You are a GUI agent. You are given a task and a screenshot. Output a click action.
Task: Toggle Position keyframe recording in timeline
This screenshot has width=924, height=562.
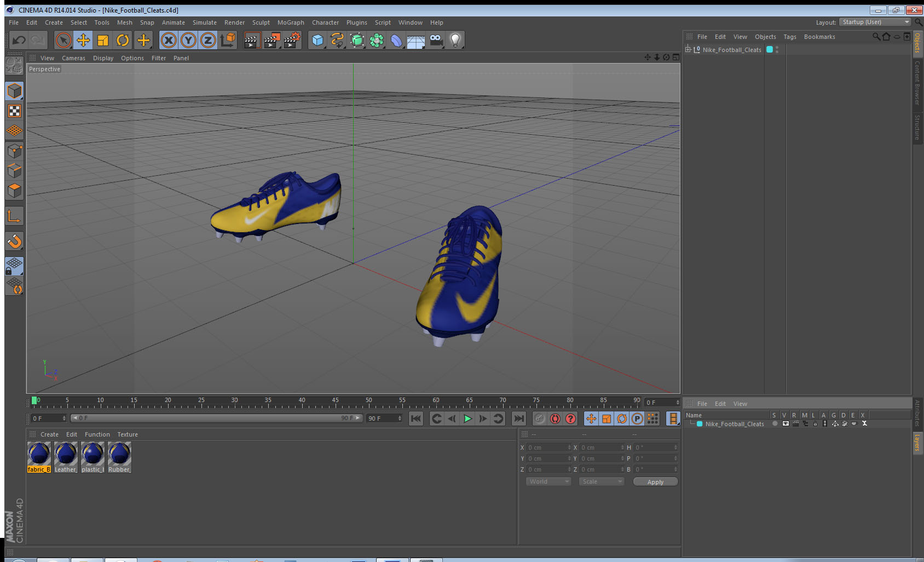coord(591,418)
